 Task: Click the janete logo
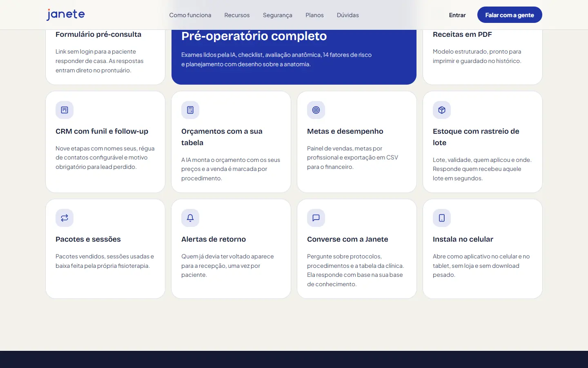(x=65, y=15)
